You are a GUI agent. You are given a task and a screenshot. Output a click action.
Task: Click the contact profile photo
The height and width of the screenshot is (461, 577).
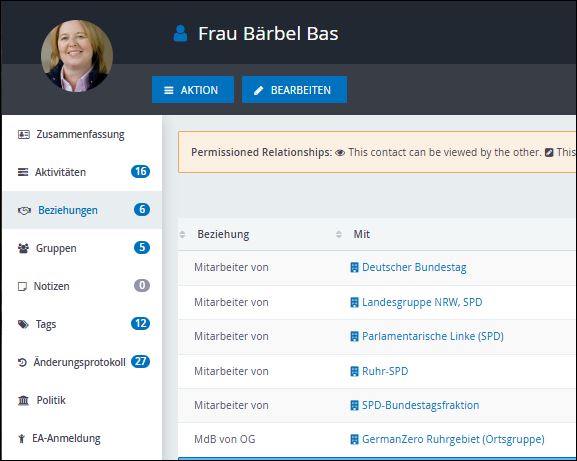(x=77, y=56)
